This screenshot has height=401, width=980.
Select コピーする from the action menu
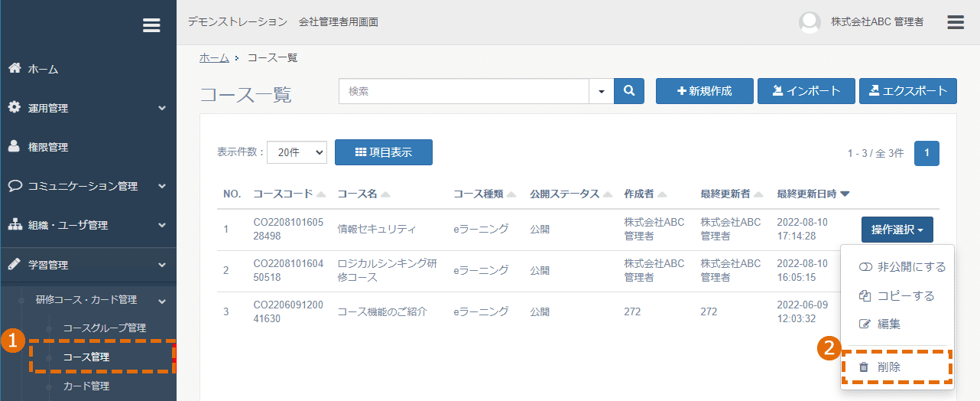(x=897, y=295)
